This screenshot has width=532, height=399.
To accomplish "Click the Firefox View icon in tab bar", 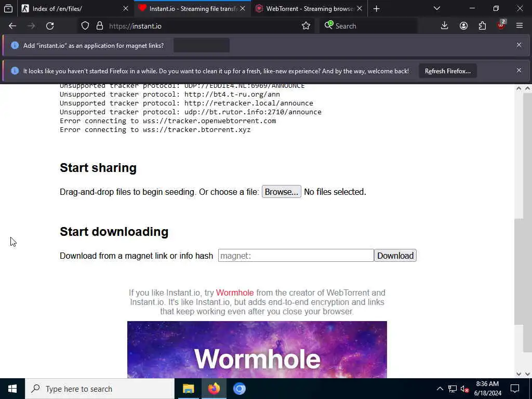I will click(8, 9).
